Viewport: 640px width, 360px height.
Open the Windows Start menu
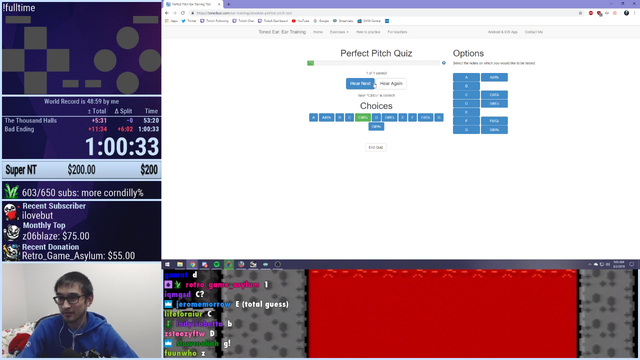[x=167, y=264]
